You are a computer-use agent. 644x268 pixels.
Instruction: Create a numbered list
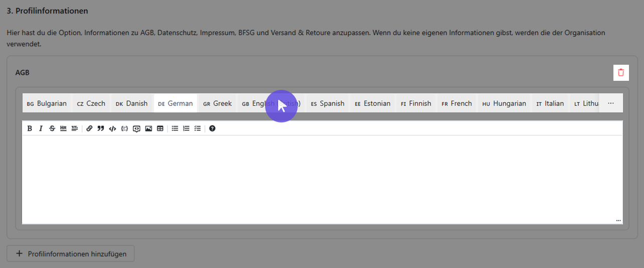click(186, 128)
